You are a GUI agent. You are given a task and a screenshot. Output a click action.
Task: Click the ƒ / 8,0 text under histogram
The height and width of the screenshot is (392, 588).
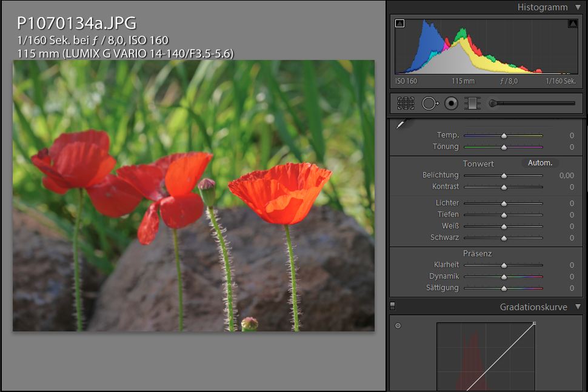pos(509,81)
